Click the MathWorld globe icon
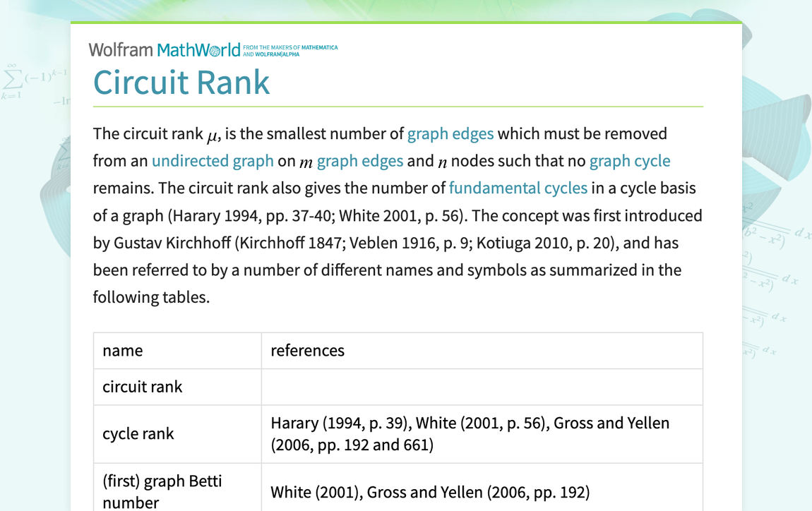The height and width of the screenshot is (511, 812). pyautogui.click(x=215, y=49)
